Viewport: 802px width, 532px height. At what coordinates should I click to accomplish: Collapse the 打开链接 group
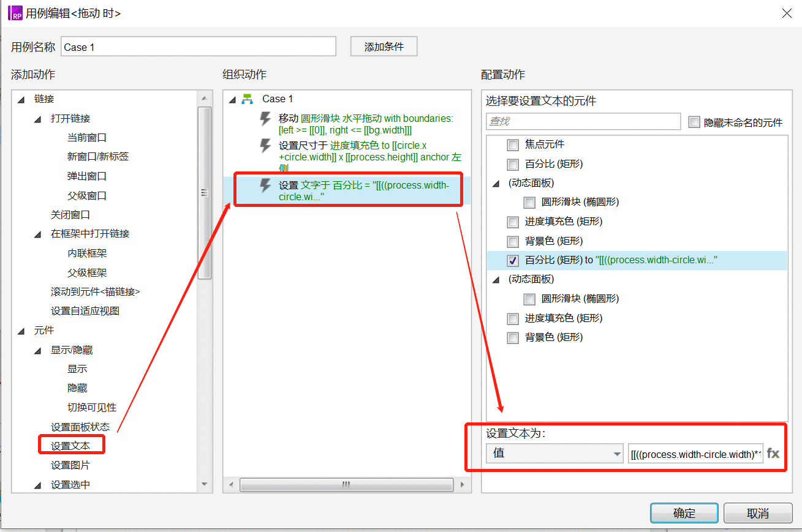pos(38,119)
